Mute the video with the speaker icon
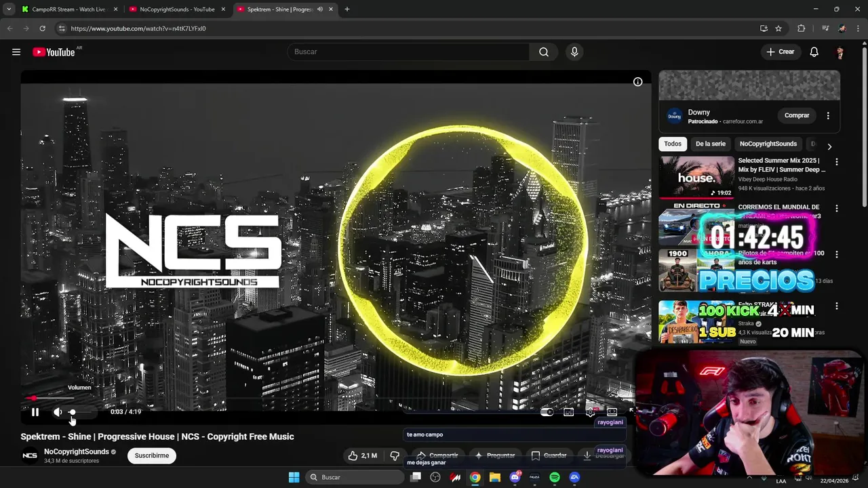 coord(58,411)
